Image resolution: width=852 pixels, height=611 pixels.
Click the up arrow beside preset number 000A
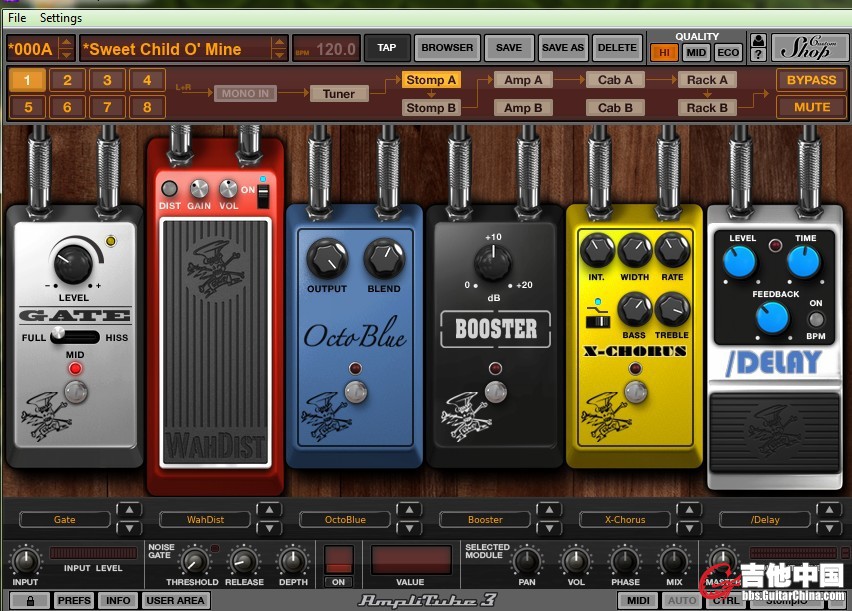[66, 42]
